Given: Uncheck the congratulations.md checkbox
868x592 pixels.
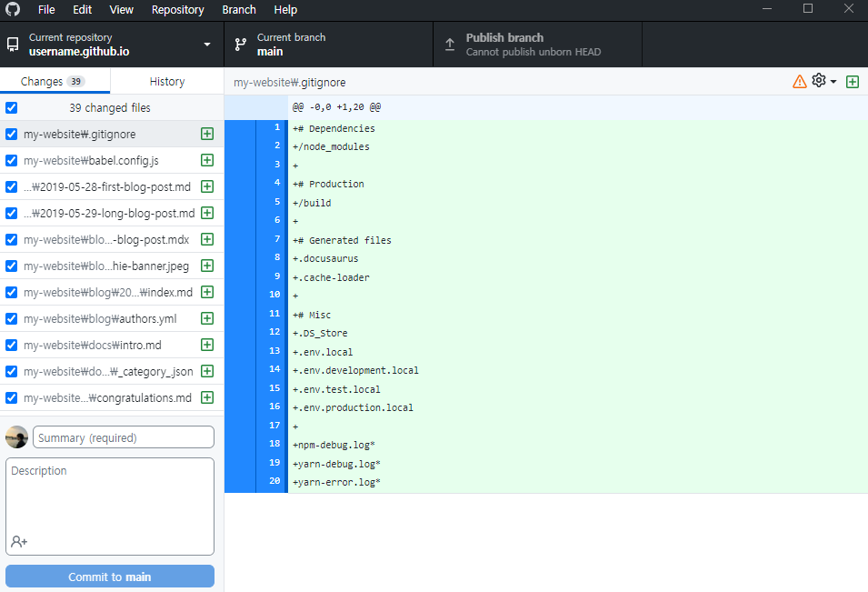Looking at the screenshot, I should click(x=11, y=397).
